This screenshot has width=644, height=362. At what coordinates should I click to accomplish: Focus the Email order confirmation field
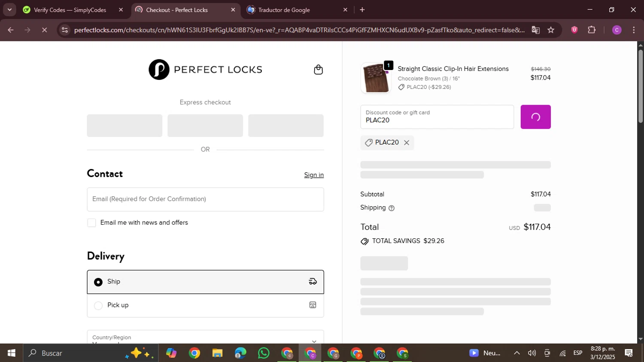pyautogui.click(x=205, y=199)
